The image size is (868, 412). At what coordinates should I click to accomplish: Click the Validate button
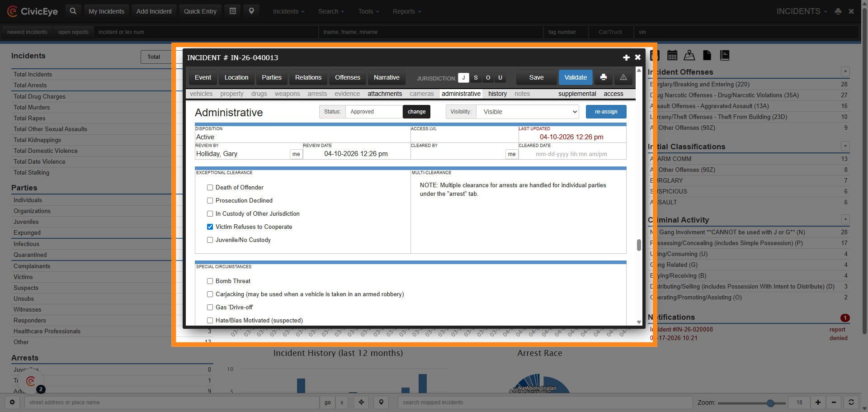[x=576, y=77]
